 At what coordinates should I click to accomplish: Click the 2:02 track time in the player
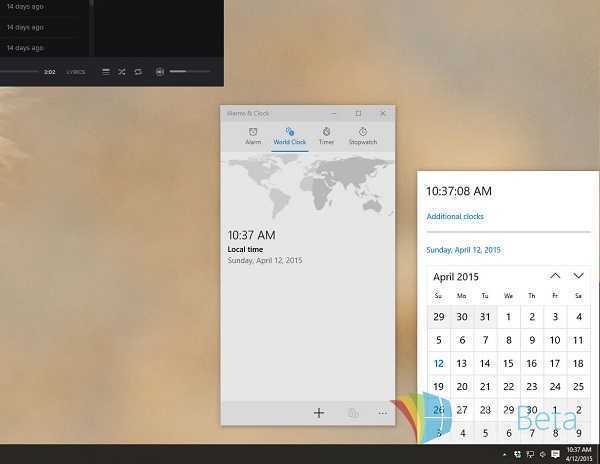click(x=49, y=72)
